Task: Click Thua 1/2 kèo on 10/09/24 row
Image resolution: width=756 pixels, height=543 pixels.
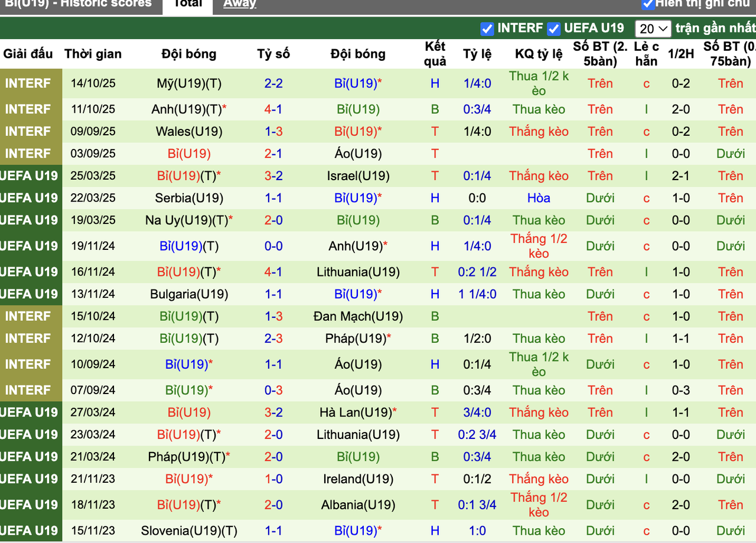Action: (539, 364)
